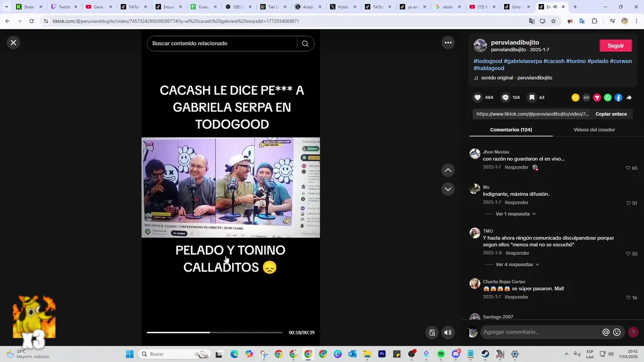Reply to Charito Rojas Cortez's comment

(516, 297)
